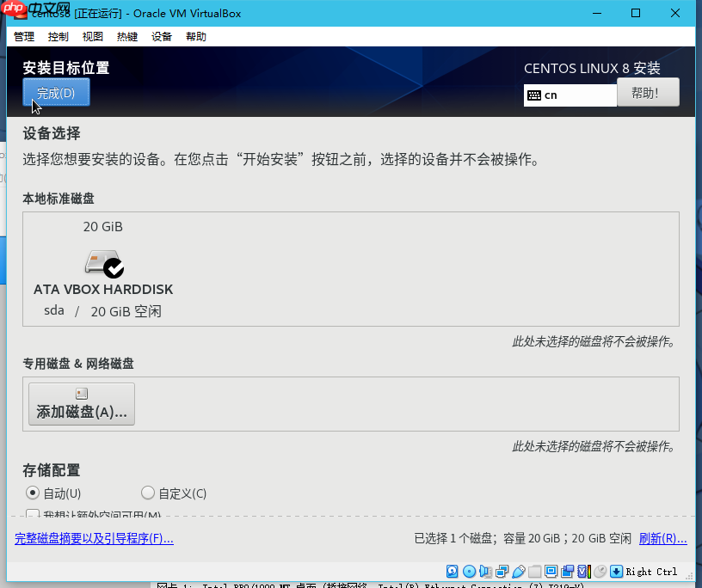Click the 添加磁盘 button
This screenshot has width=702, height=588.
tap(81, 404)
